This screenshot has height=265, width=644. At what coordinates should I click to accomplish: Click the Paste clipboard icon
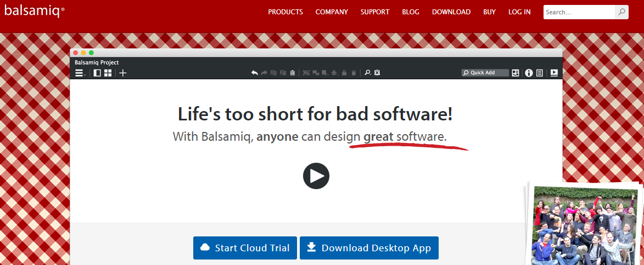point(293,73)
